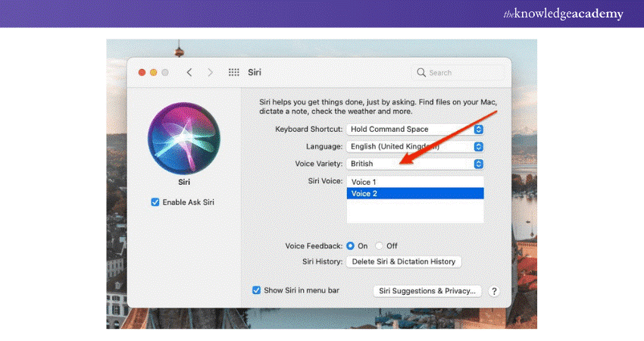644x341 pixels.
Task: Click The Knowledge Academy logo
Action: (563, 14)
